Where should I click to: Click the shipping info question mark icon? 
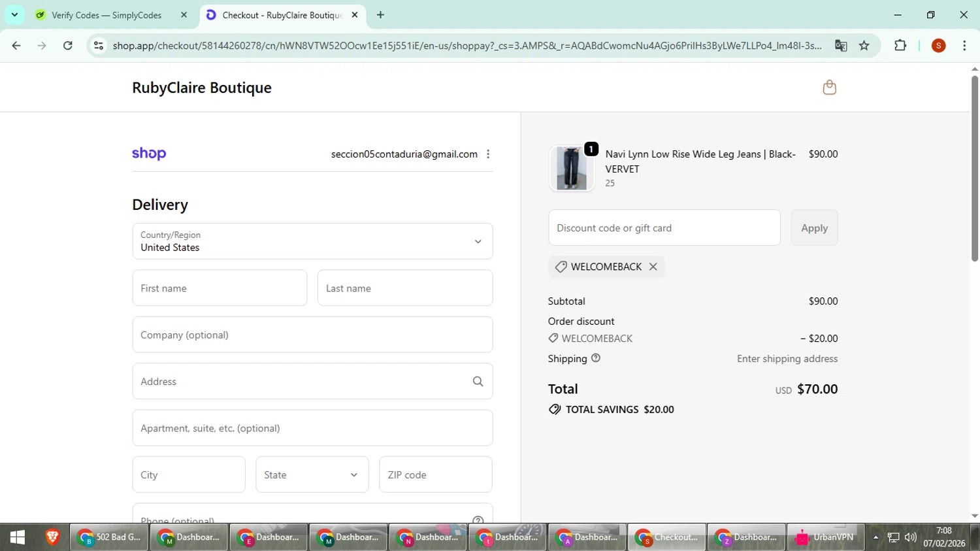click(x=596, y=358)
